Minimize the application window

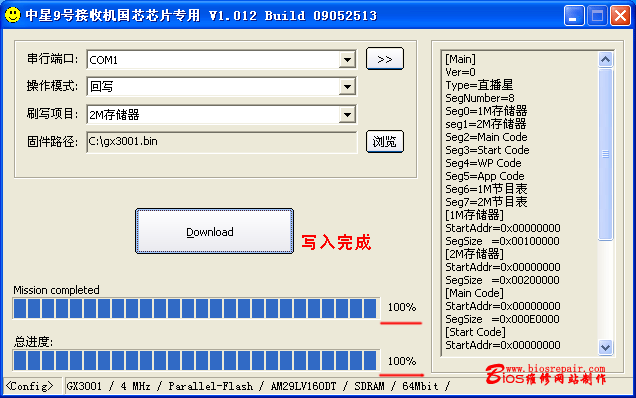tap(574, 15)
